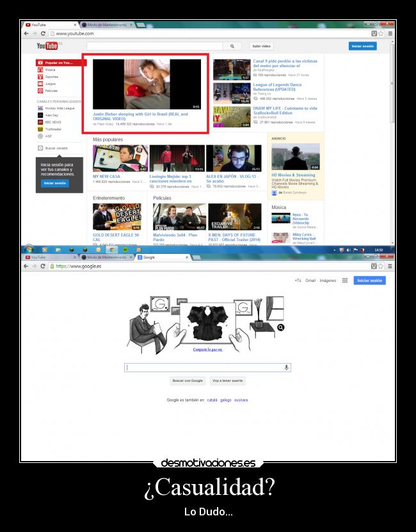Open Gmail link on Google page

tap(310, 281)
